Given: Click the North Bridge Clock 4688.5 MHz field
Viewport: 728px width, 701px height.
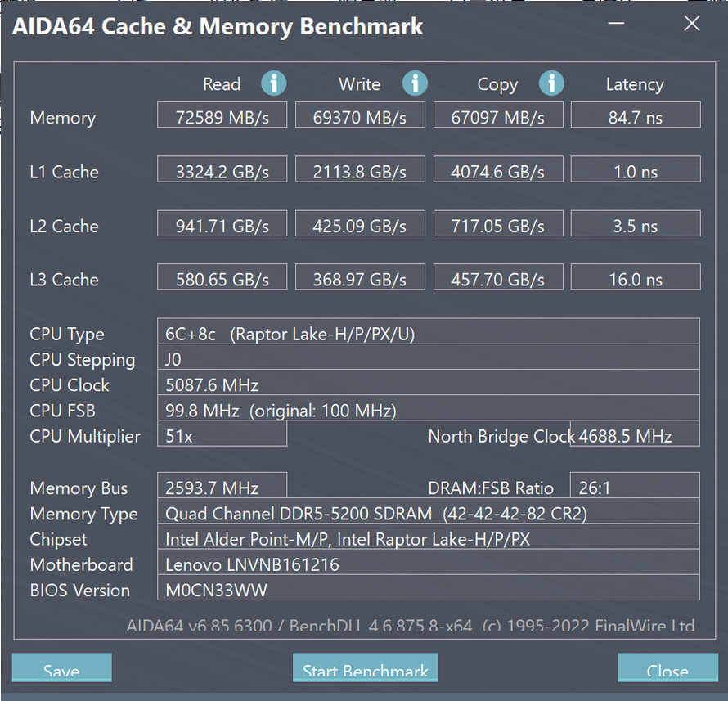Looking at the screenshot, I should (635, 434).
